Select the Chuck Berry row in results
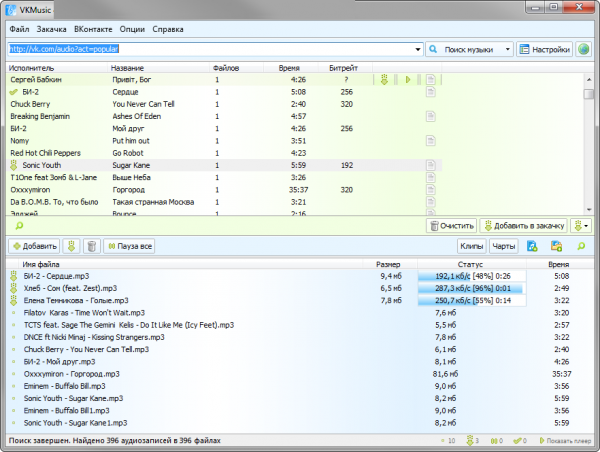600x452 pixels. [224, 104]
